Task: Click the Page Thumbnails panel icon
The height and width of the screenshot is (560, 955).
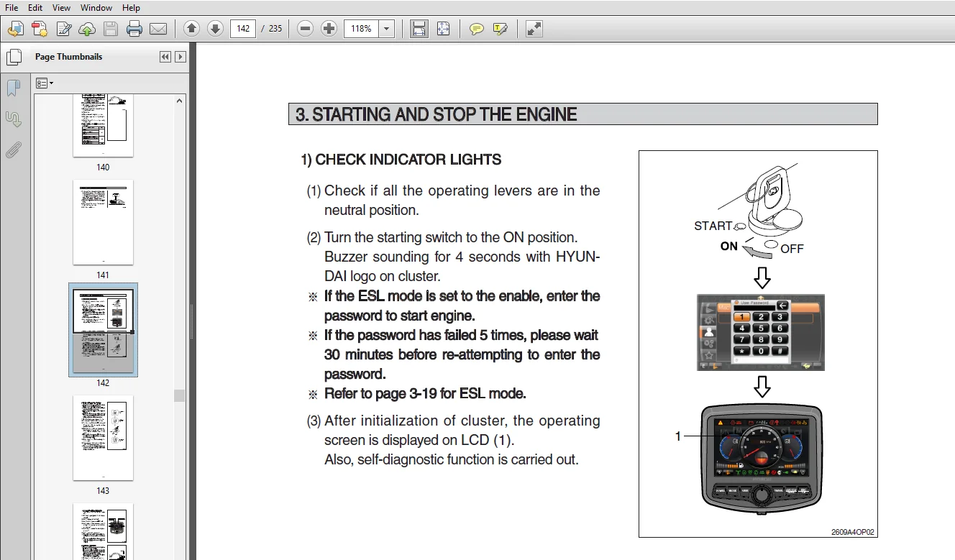Action: (x=14, y=57)
